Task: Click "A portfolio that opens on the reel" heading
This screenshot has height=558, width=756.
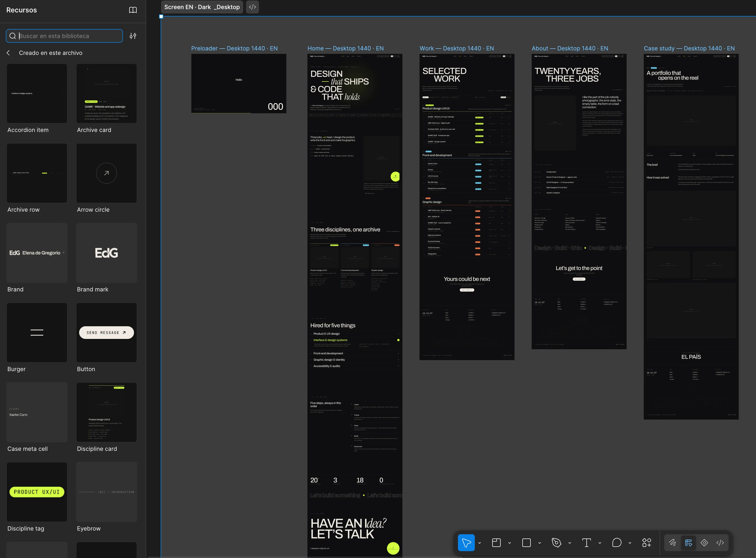Action: click(x=672, y=75)
